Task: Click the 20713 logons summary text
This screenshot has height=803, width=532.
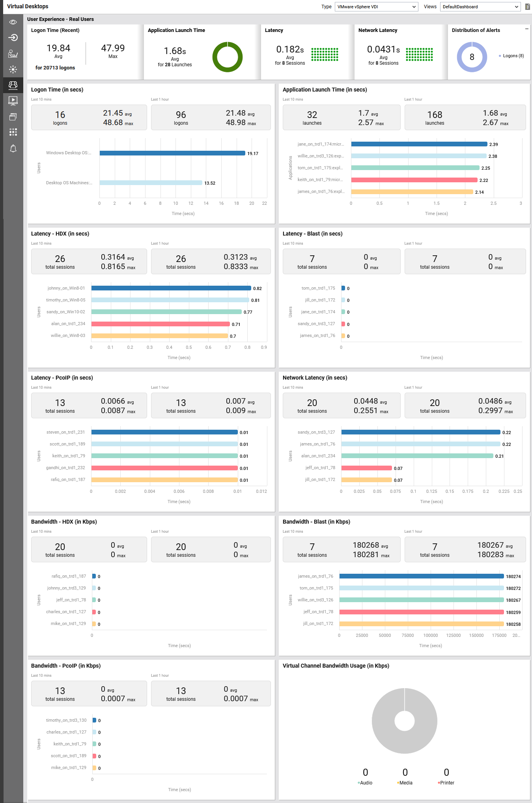Action: (x=55, y=68)
